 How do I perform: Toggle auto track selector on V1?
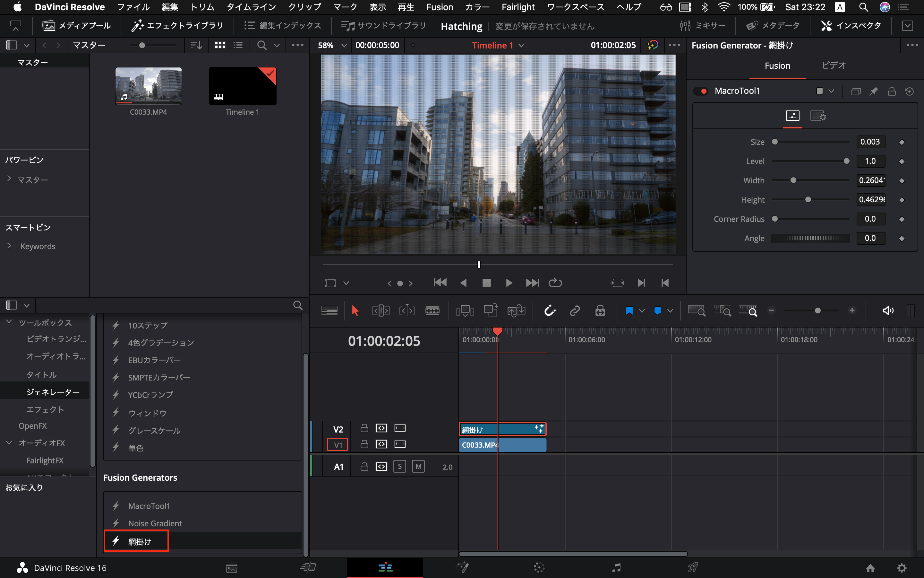coord(381,444)
